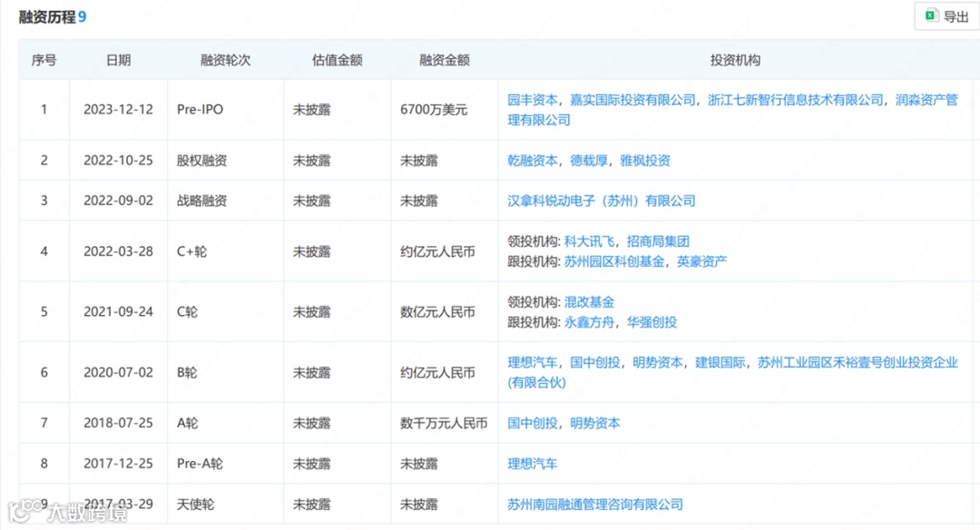This screenshot has width=980, height=530.
Task: Open lead investor link 混改基金
Action: coord(589,302)
